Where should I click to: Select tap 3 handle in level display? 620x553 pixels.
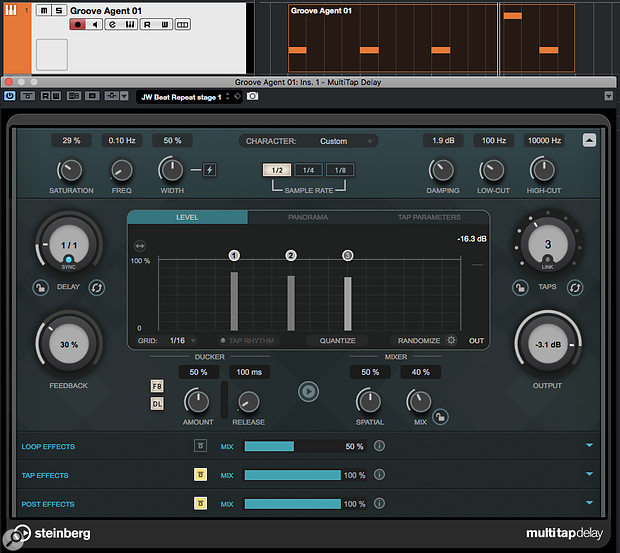pos(348,255)
